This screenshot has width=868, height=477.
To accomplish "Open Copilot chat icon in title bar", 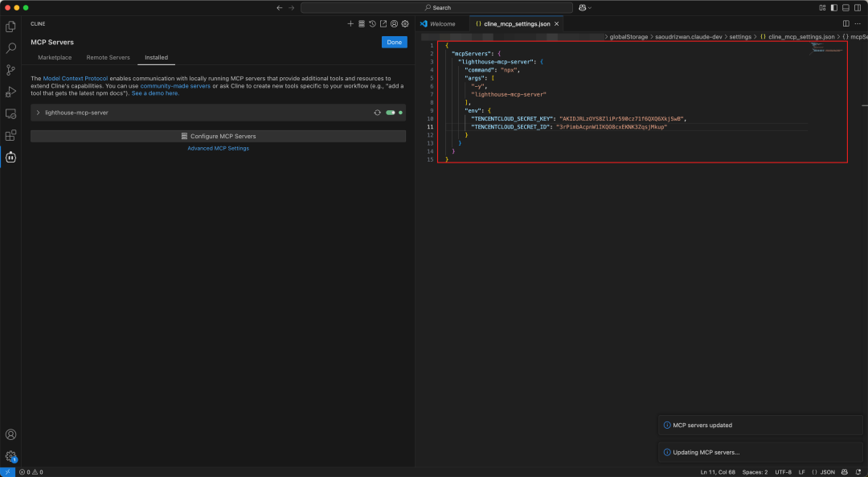I will pyautogui.click(x=583, y=8).
